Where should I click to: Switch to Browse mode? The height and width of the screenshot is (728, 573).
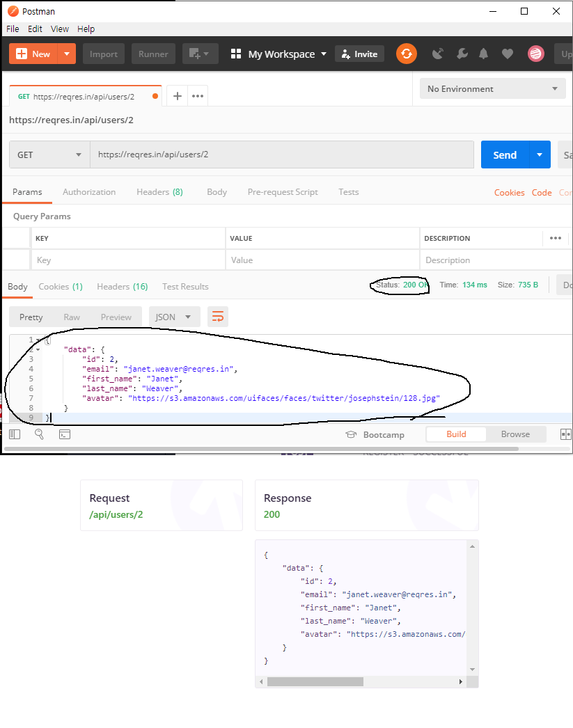(x=515, y=434)
